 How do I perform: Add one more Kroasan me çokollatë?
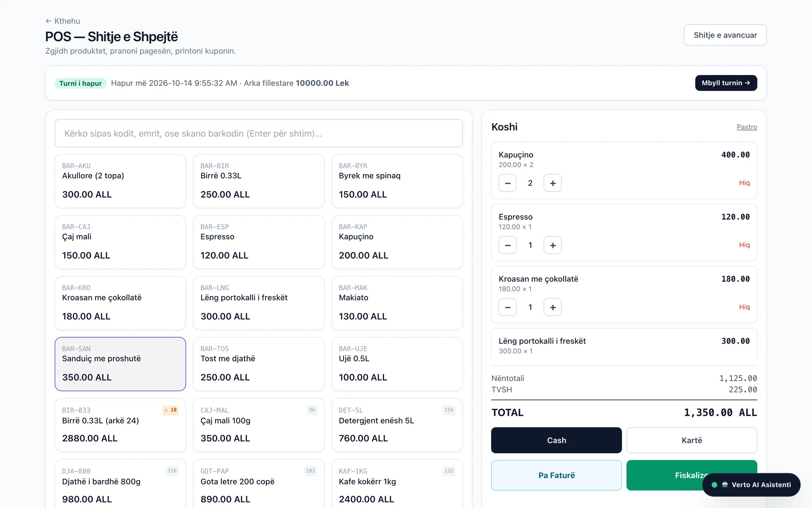pos(553,307)
